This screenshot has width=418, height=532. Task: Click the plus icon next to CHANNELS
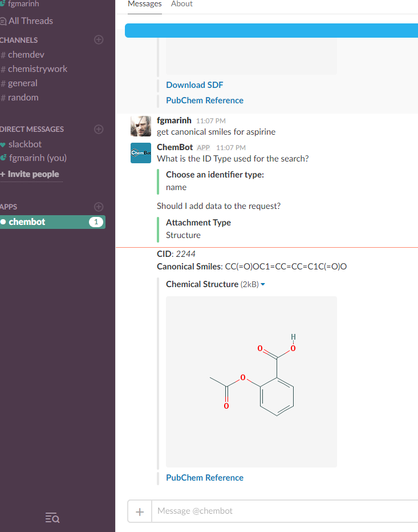click(98, 39)
